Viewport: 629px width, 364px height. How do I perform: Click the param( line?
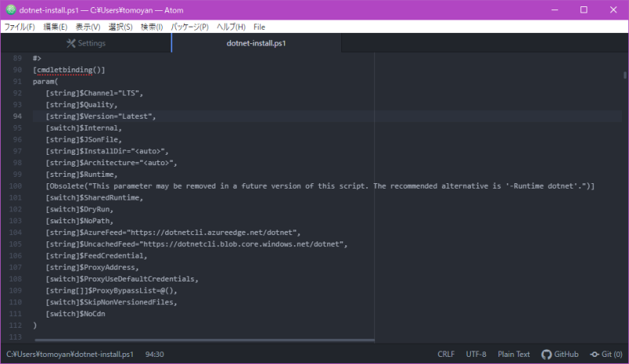46,82
